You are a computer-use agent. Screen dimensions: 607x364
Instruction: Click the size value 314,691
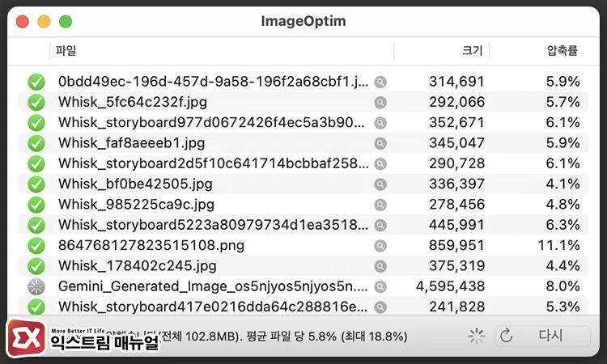(456, 82)
